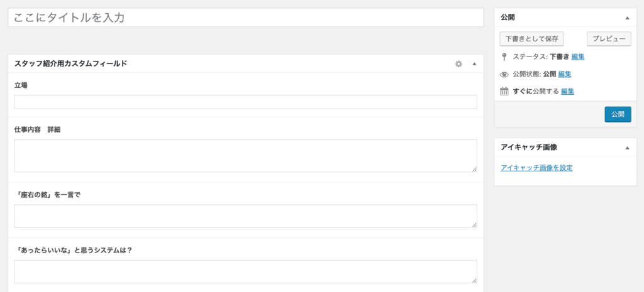Collapse the 公開 panel arrow
644x292 pixels.
point(627,18)
